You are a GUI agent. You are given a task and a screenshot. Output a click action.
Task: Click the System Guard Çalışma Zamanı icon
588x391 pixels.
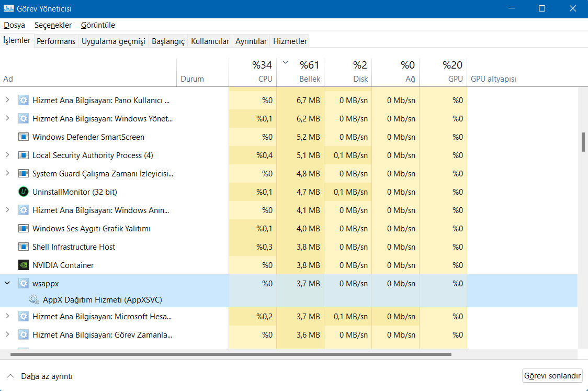[x=23, y=174]
